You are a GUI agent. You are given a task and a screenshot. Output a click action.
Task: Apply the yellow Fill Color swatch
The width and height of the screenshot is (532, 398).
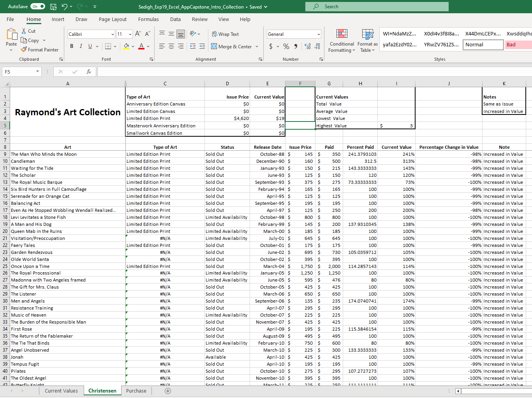pos(126,46)
